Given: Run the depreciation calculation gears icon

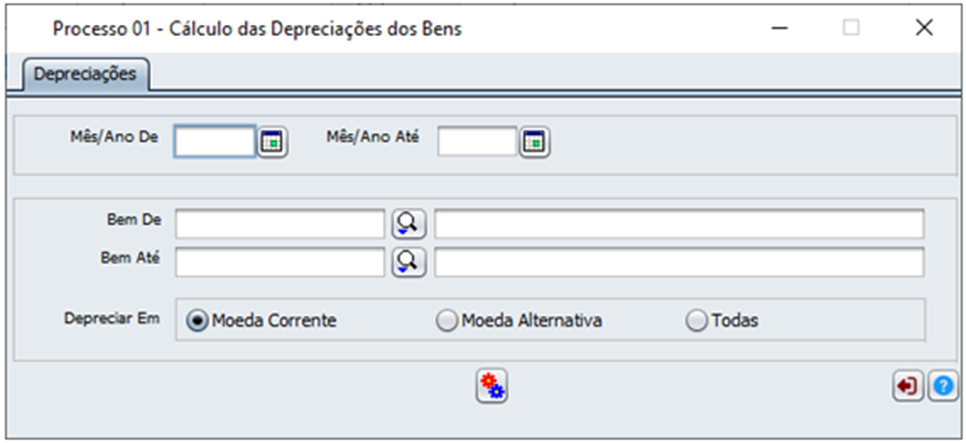Looking at the screenshot, I should click(x=492, y=386).
